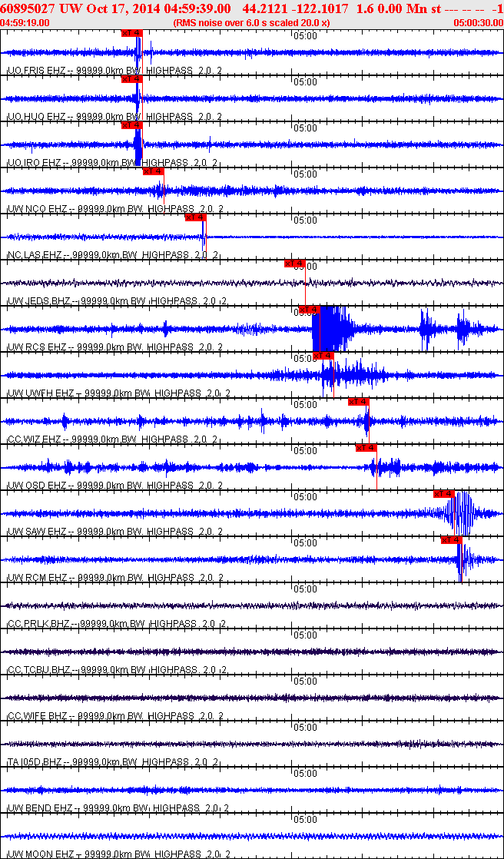Click the event ID 60895027 in header

[28, 8]
